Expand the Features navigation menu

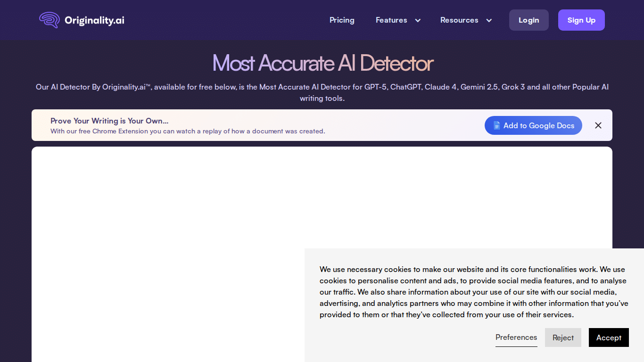391,20
